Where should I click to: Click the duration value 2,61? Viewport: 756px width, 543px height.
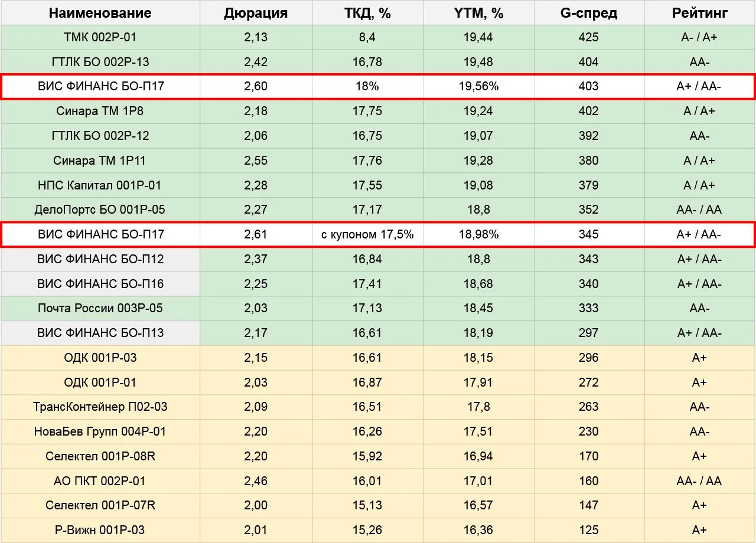pos(256,234)
